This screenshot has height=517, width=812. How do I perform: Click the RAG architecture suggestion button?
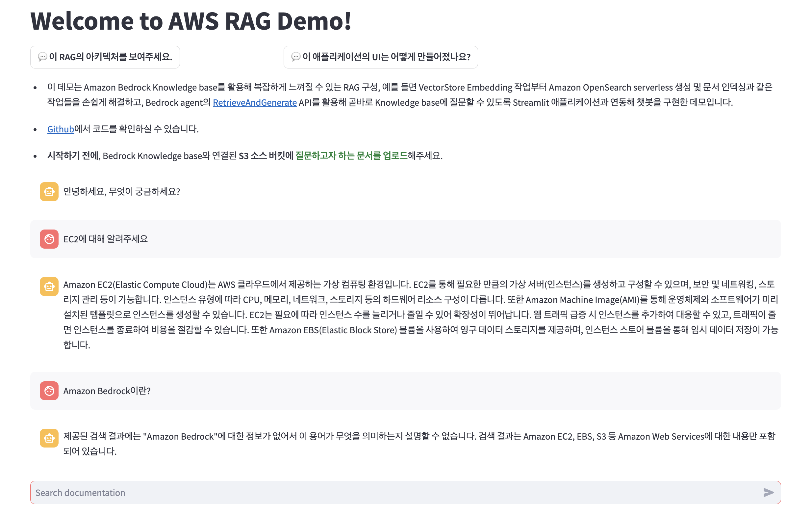tap(105, 57)
